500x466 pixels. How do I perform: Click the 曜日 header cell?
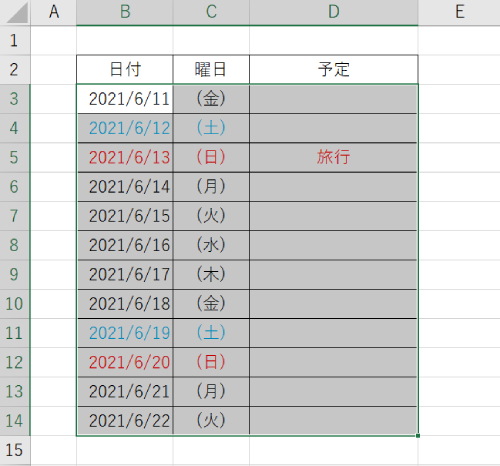(x=211, y=69)
